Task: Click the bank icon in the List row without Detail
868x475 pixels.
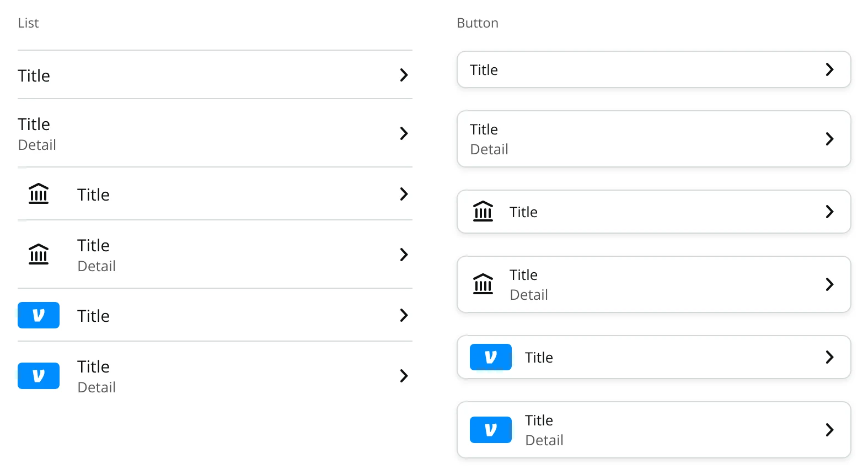Action: pos(39,194)
